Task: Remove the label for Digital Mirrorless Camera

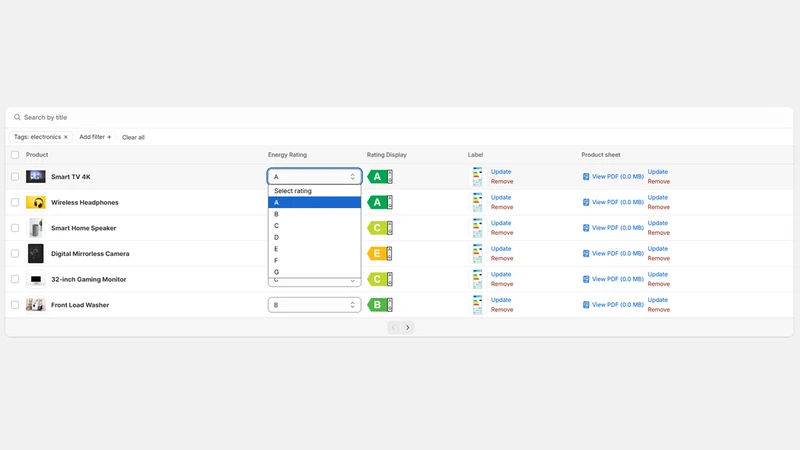Action: point(502,258)
